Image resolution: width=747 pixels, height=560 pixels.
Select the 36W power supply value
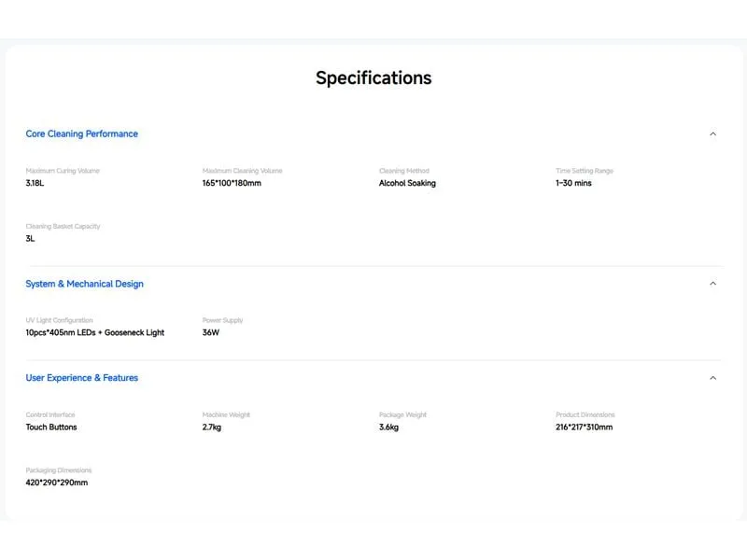[x=211, y=332]
